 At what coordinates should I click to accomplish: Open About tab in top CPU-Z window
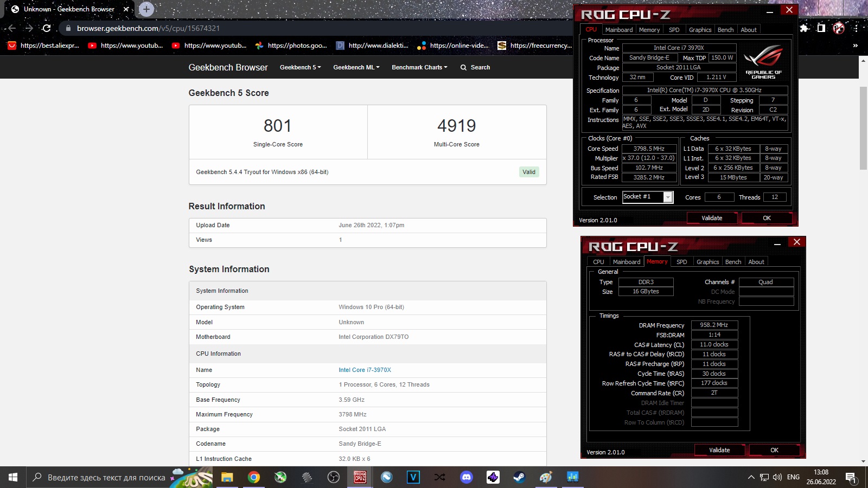click(749, 30)
